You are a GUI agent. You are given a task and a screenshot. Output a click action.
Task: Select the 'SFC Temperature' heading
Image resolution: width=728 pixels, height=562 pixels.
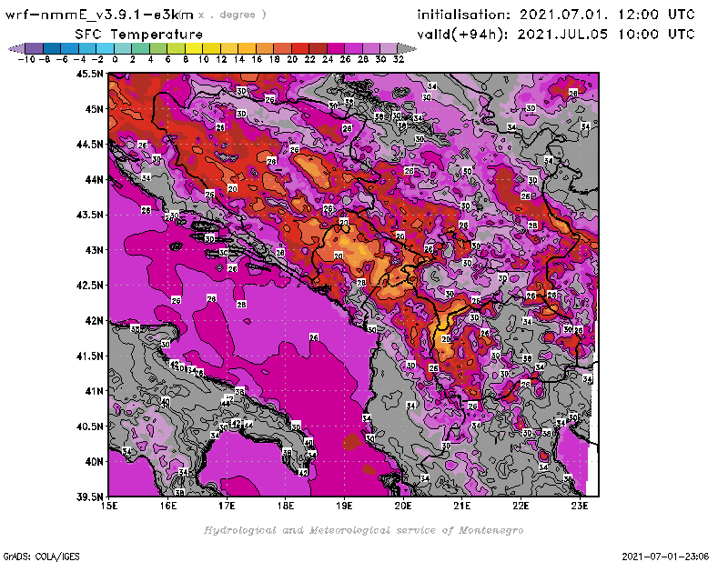click(x=139, y=35)
